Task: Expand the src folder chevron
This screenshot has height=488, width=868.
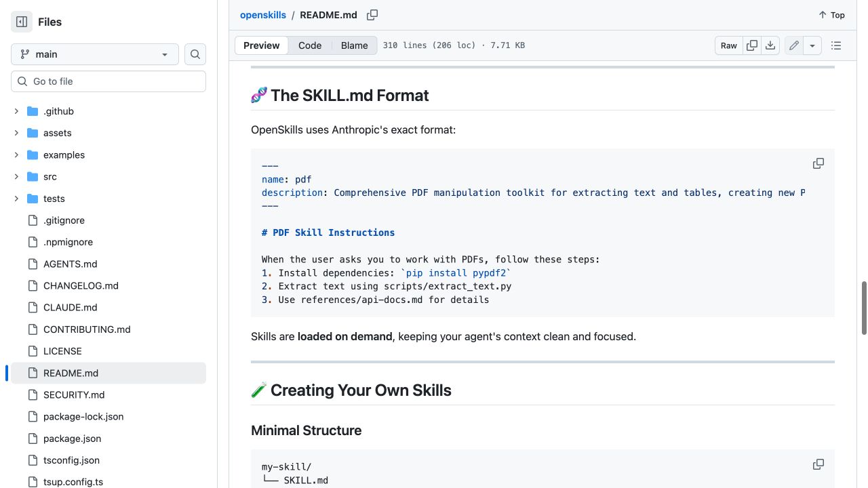Action: [x=16, y=176]
